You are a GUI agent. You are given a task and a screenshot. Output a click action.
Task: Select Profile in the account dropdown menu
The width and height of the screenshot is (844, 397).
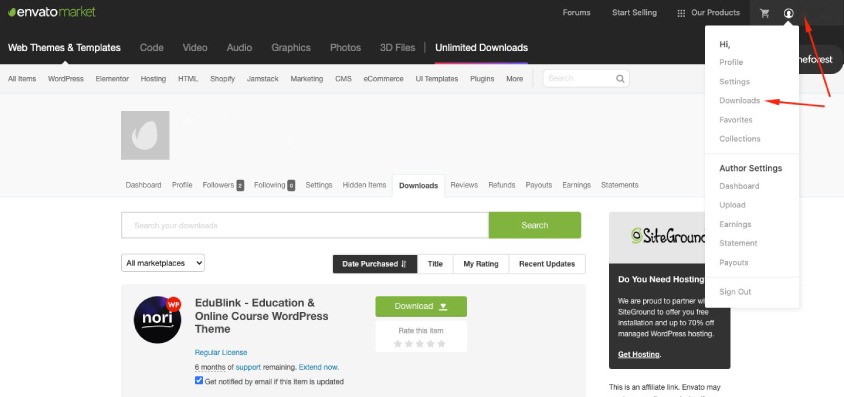(x=731, y=62)
